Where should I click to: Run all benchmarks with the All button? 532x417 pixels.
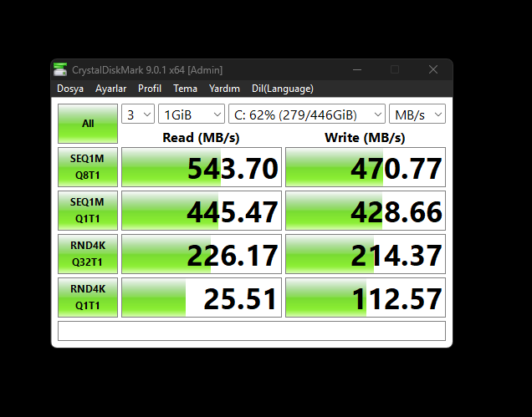[x=88, y=124]
